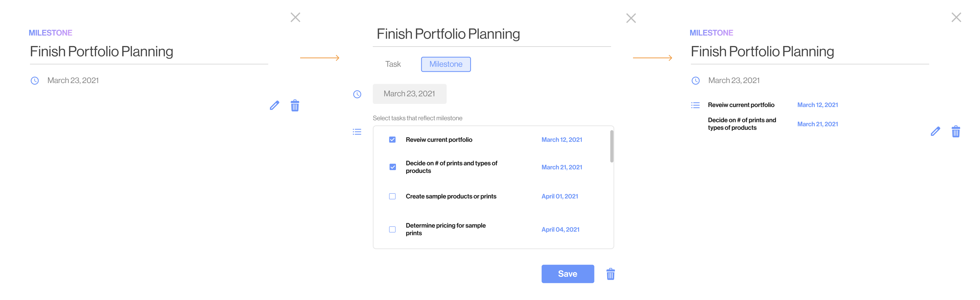Click clock icon beside date field in edit dialog
980x300 pixels.
357,94
